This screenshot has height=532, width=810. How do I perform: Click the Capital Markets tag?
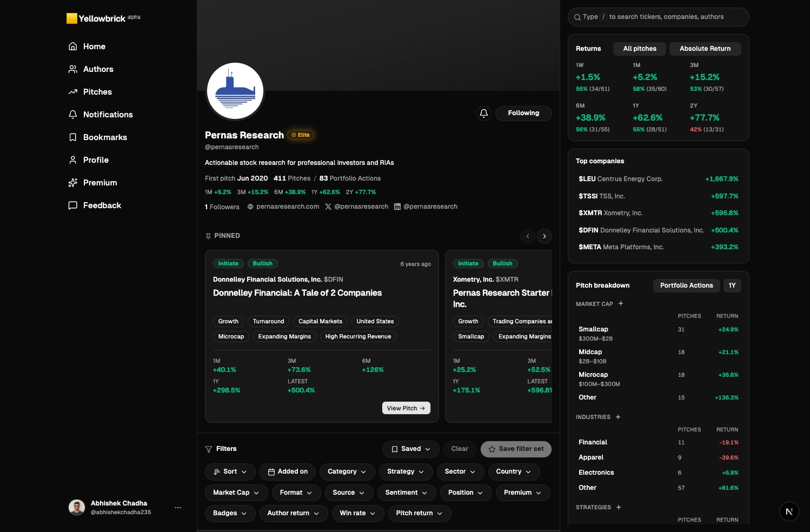coord(320,322)
